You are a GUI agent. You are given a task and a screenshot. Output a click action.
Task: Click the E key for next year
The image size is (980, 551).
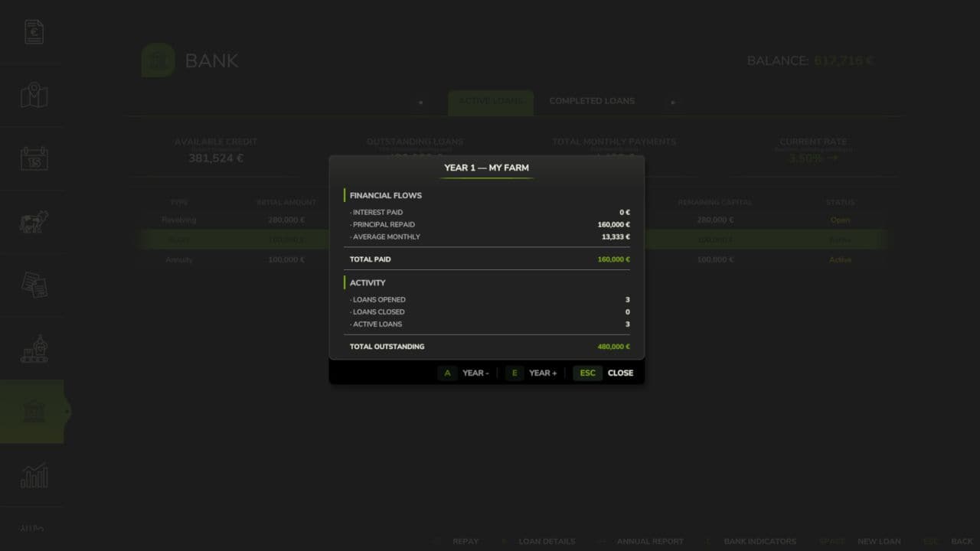point(514,373)
